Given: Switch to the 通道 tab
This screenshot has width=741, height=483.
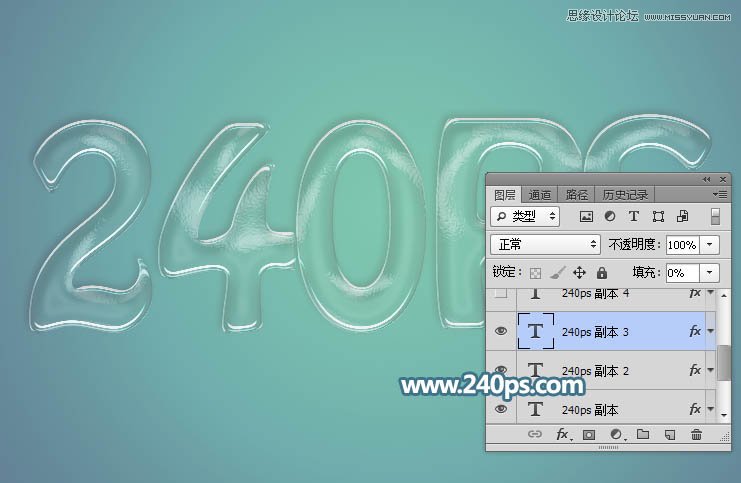Looking at the screenshot, I should click(540, 195).
